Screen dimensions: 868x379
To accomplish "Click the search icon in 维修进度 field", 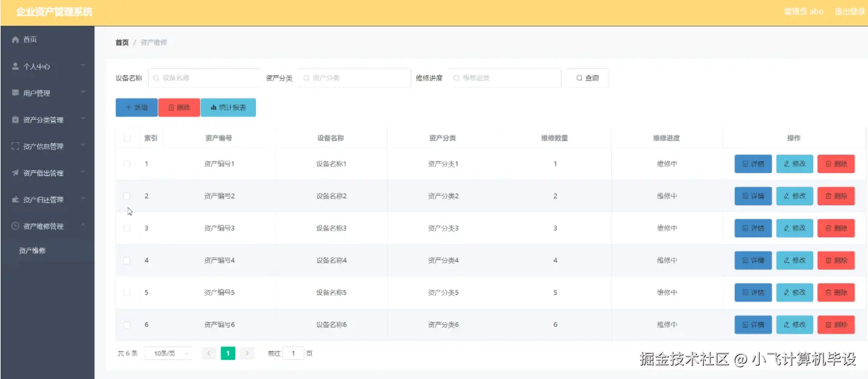I will (457, 78).
